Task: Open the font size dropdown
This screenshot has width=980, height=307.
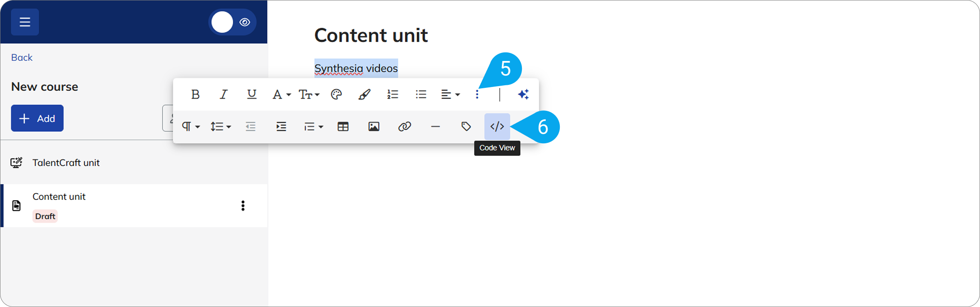Action: click(309, 94)
